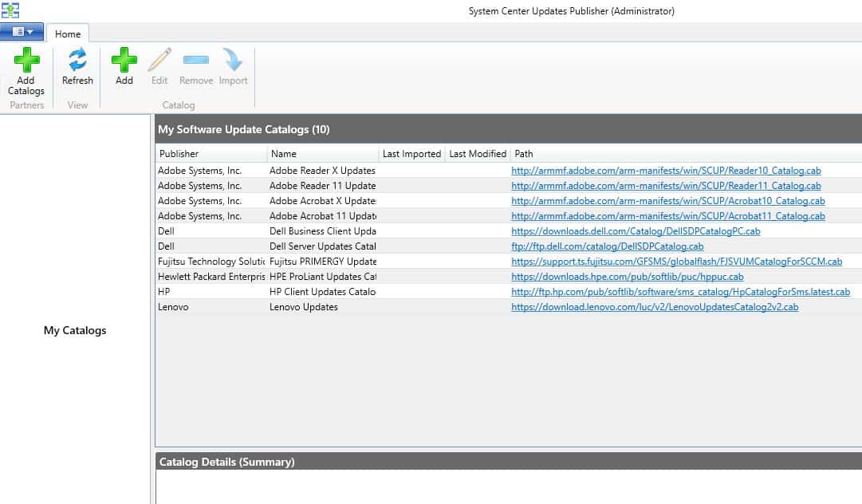
Task: Open the Reader11_Catalog.cab link
Action: point(666,186)
